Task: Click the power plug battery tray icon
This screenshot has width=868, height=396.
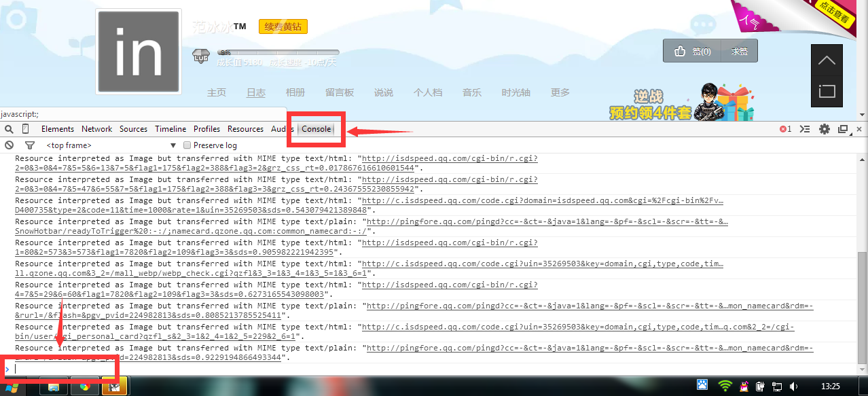Action: (x=760, y=386)
